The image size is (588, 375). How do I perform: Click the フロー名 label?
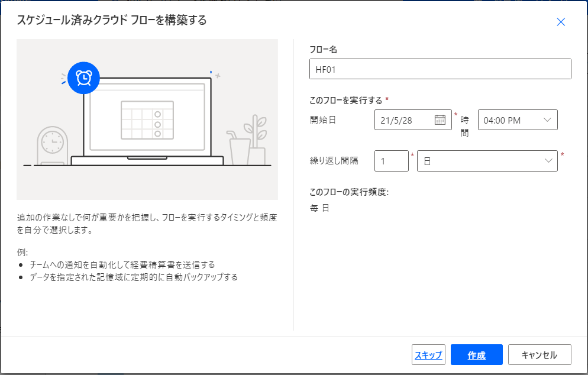tap(323, 50)
